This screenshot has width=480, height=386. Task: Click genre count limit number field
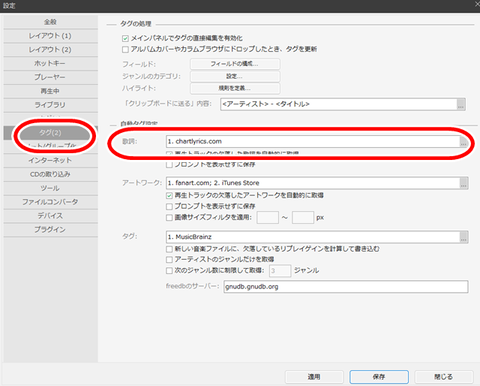(x=280, y=270)
